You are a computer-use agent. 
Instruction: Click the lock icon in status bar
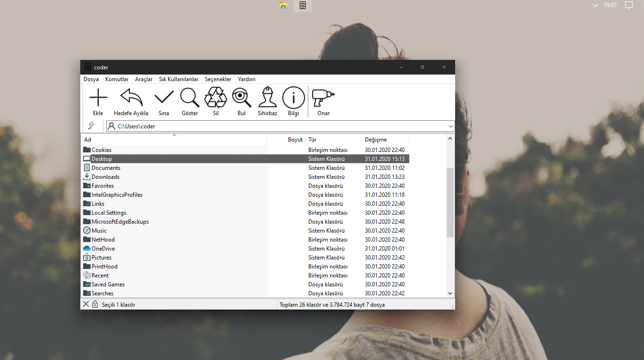[x=95, y=304]
